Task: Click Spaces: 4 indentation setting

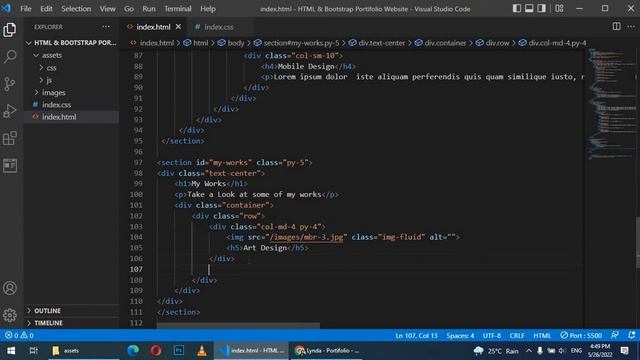Action: [x=460, y=336]
